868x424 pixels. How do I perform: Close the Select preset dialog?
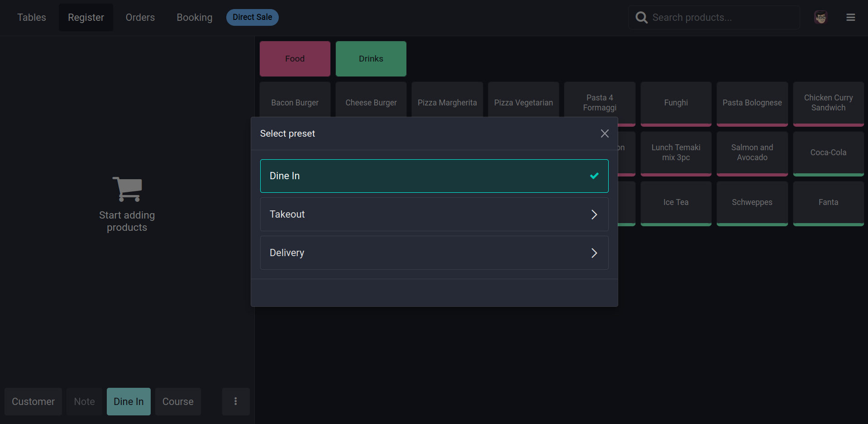605,133
